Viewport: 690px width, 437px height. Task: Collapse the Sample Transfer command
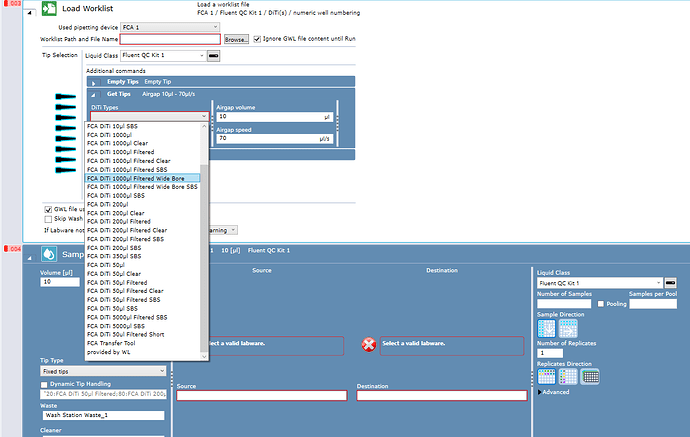29,258
